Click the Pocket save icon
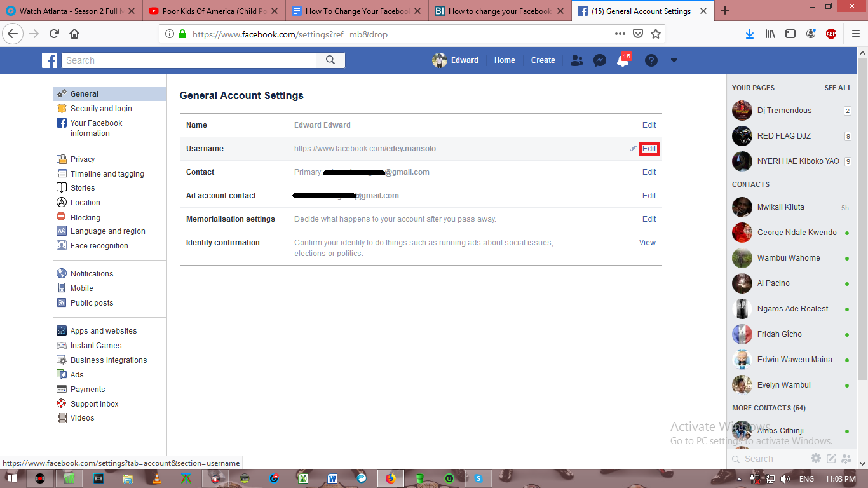This screenshot has height=488, width=868. click(637, 34)
